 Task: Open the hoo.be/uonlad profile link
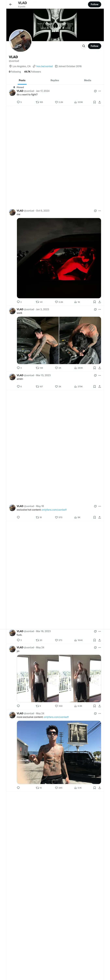(x=44, y=66)
